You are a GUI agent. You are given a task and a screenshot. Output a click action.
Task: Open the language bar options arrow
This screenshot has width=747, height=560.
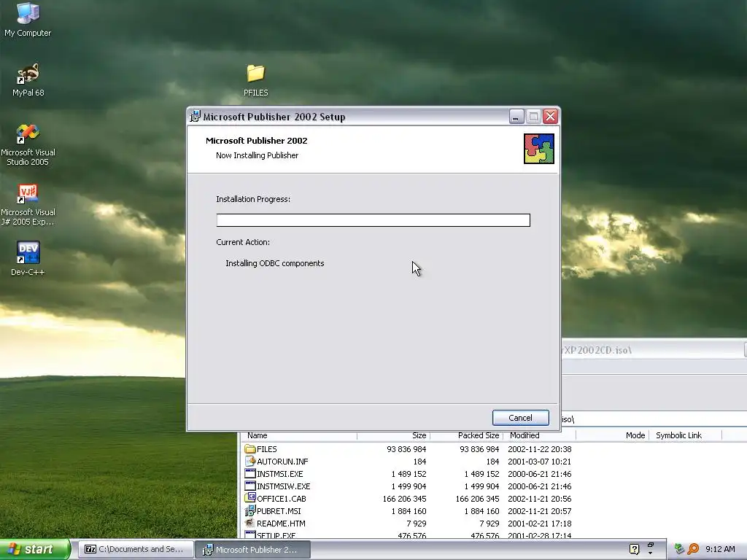pos(650,553)
